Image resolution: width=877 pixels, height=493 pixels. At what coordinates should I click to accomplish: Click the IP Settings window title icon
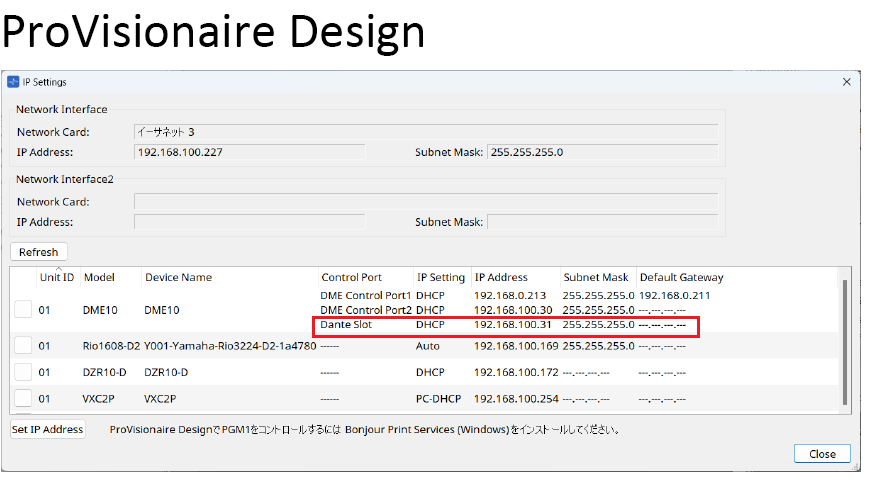coord(13,82)
